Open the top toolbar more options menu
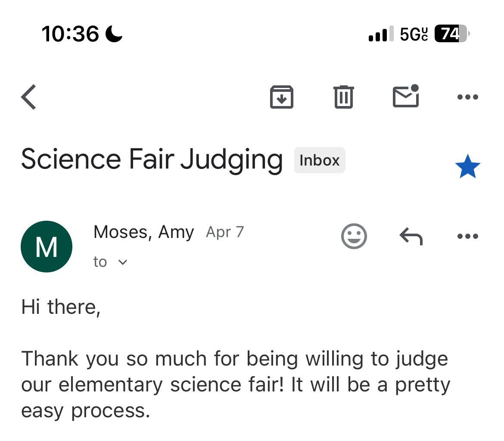 pos(467,97)
